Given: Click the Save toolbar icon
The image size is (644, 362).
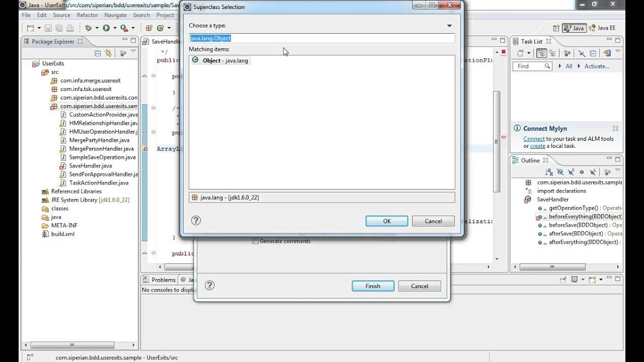Looking at the screenshot, I should click(48, 28).
